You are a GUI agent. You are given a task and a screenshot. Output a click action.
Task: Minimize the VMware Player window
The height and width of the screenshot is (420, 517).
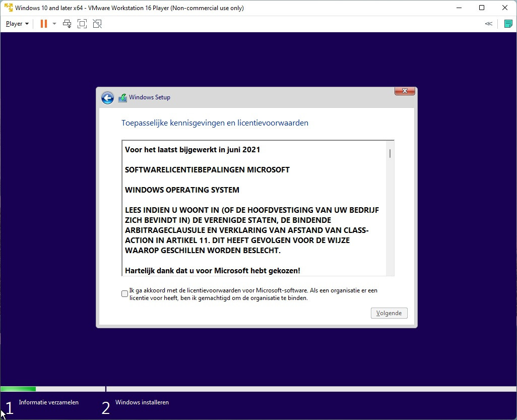[x=459, y=8]
